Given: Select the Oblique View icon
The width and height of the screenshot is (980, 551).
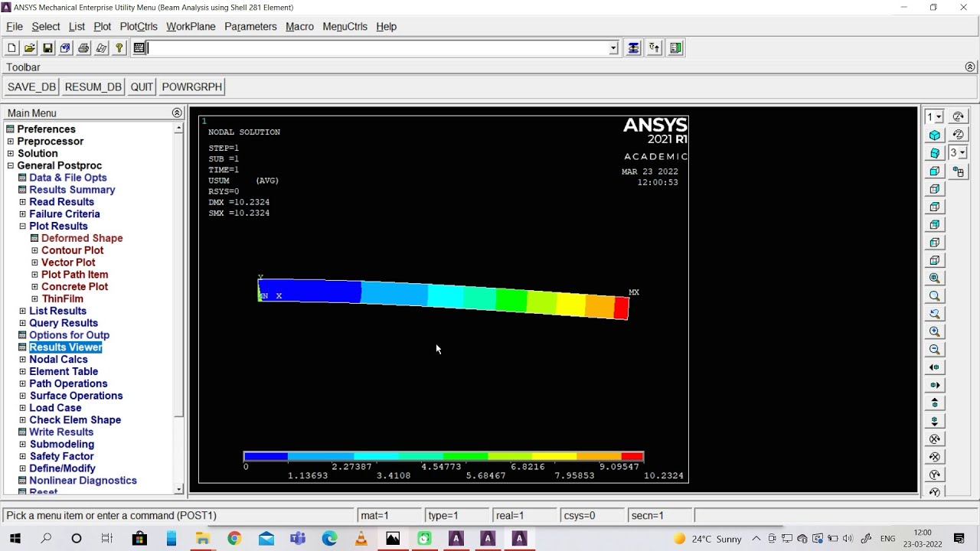Looking at the screenshot, I should pyautogui.click(x=935, y=153).
